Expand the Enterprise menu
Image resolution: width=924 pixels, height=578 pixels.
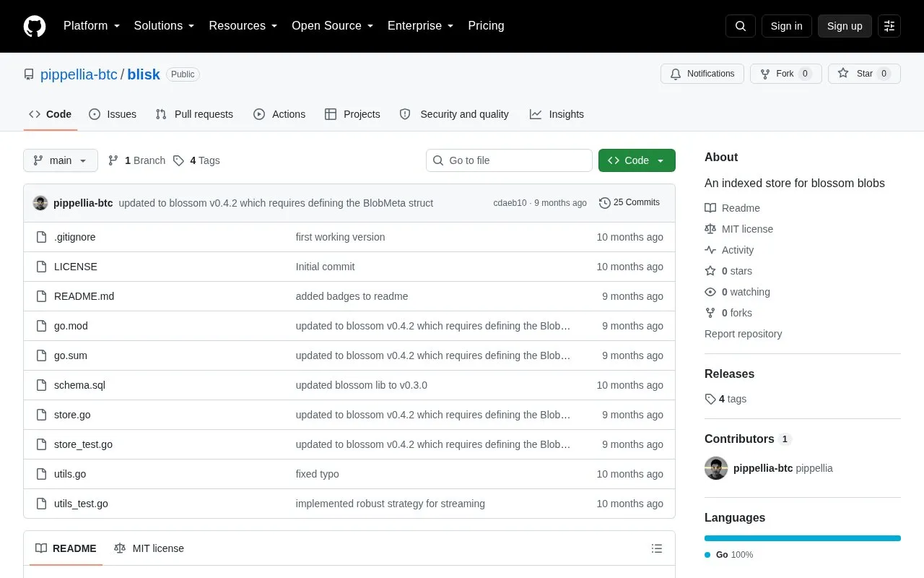(421, 26)
